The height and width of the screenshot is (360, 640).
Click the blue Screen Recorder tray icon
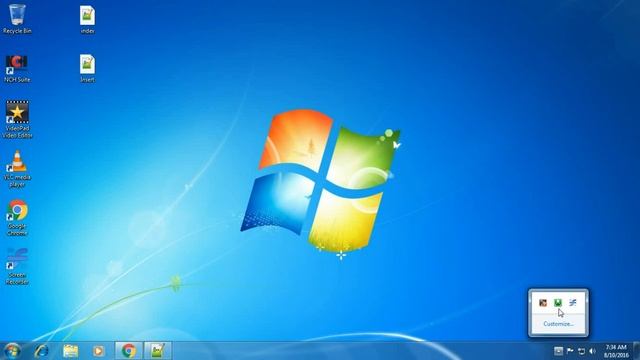point(573,303)
